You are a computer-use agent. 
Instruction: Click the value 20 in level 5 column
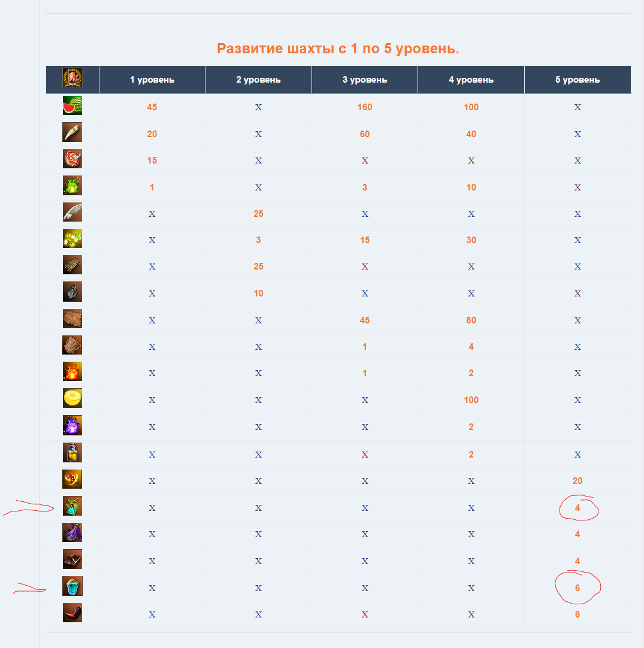click(x=578, y=480)
